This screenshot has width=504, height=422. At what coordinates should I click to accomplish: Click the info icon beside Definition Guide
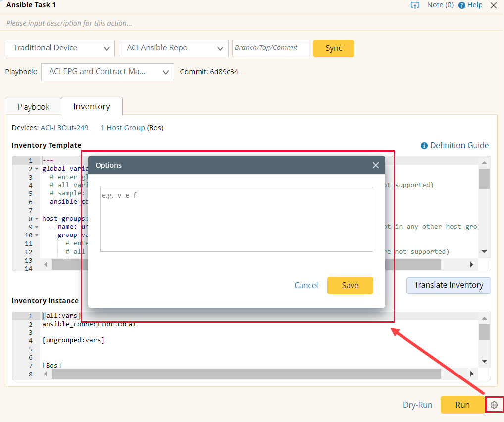pyautogui.click(x=425, y=145)
